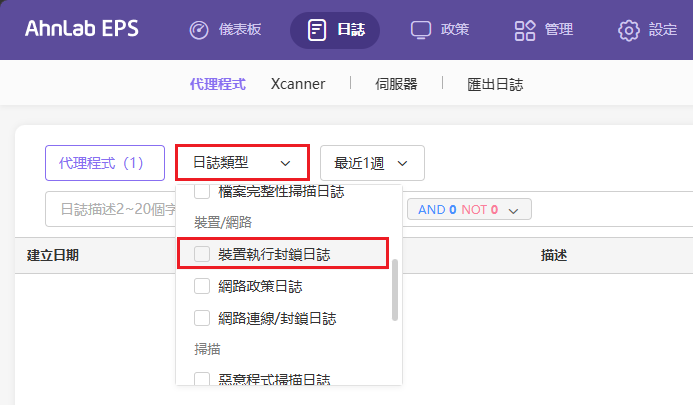Click the AhnLab EPS logo

point(82,29)
